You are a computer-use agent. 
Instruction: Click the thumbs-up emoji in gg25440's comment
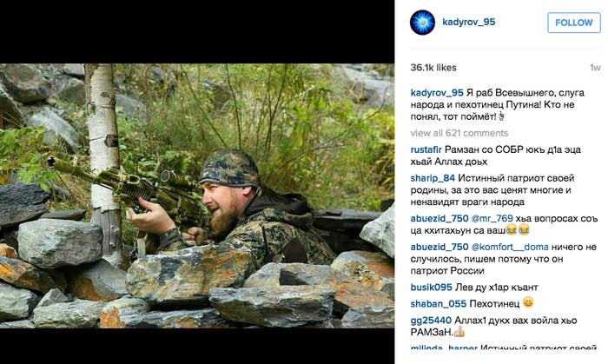tap(459, 332)
